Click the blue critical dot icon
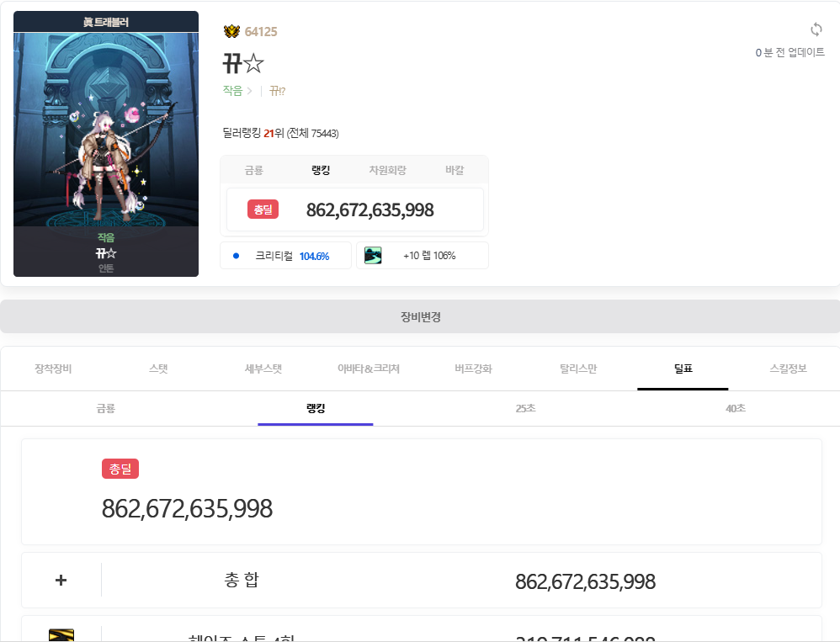 [x=236, y=256]
